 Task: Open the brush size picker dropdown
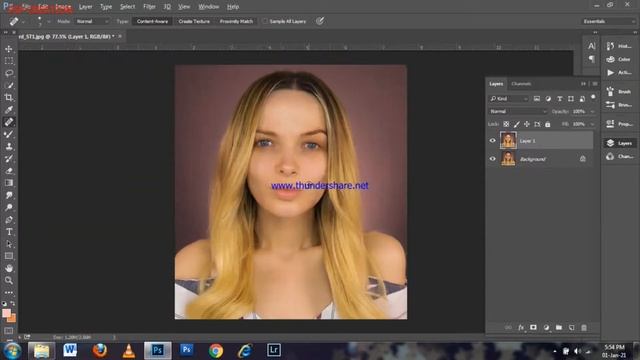(x=49, y=21)
